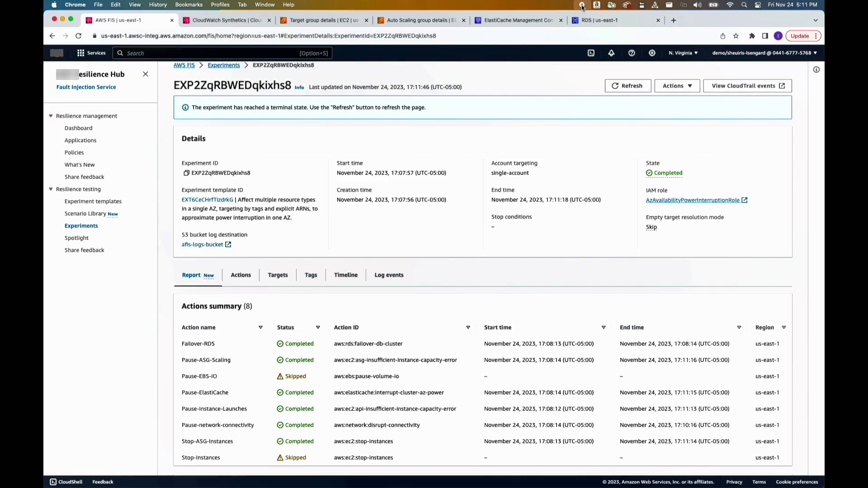
Task: Switch to the Log events tab
Action: (389, 275)
